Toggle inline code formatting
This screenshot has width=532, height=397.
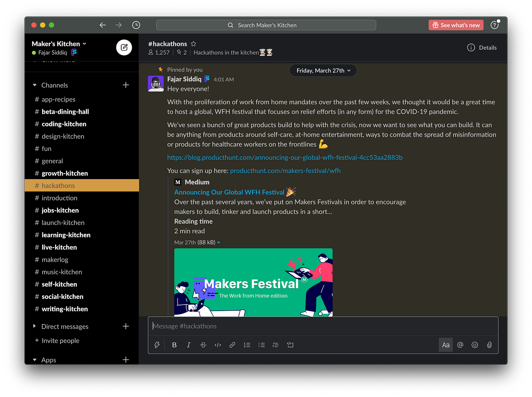click(x=218, y=345)
